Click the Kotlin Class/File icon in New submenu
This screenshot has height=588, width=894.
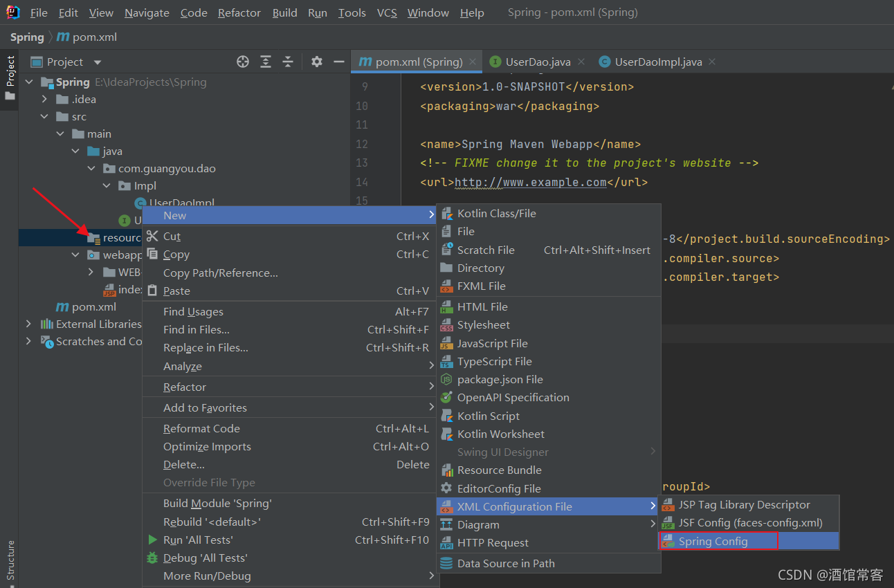point(446,213)
